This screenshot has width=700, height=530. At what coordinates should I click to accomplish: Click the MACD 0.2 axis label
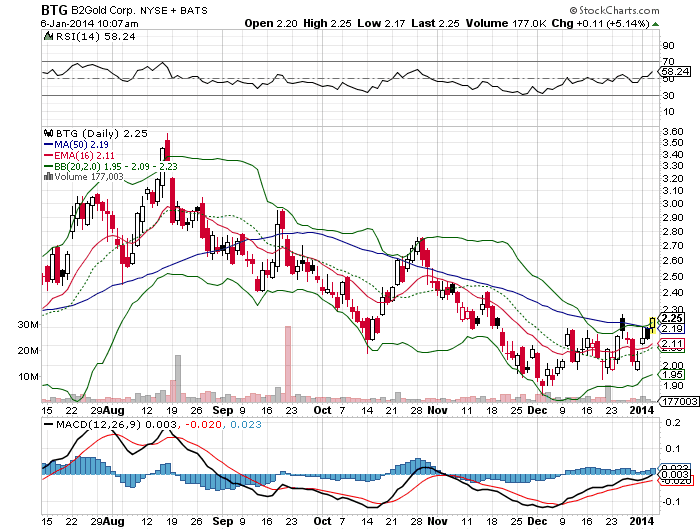click(x=673, y=422)
